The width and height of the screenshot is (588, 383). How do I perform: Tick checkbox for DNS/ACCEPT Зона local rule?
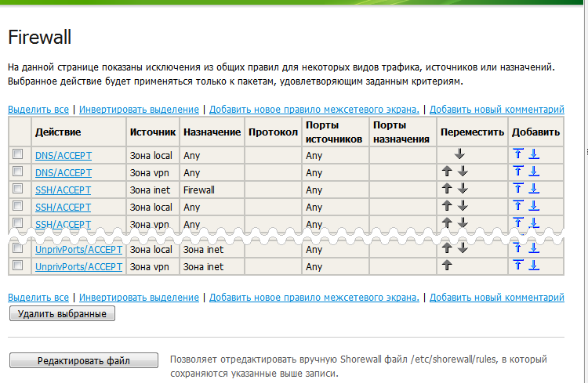click(17, 154)
